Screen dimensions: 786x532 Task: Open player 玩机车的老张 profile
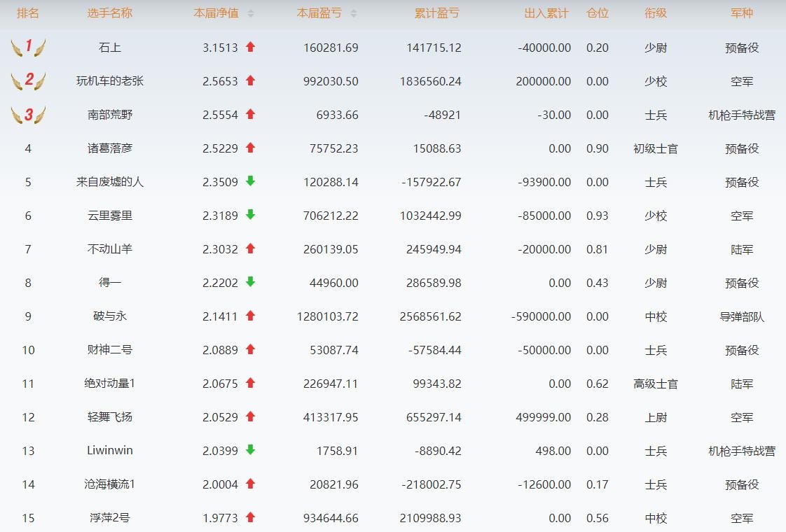110,81
